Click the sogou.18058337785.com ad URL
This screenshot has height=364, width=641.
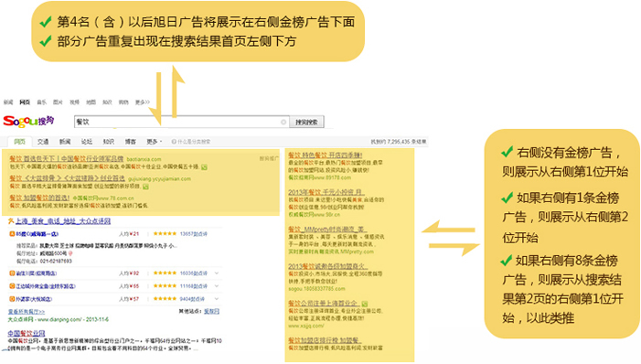[316, 289]
